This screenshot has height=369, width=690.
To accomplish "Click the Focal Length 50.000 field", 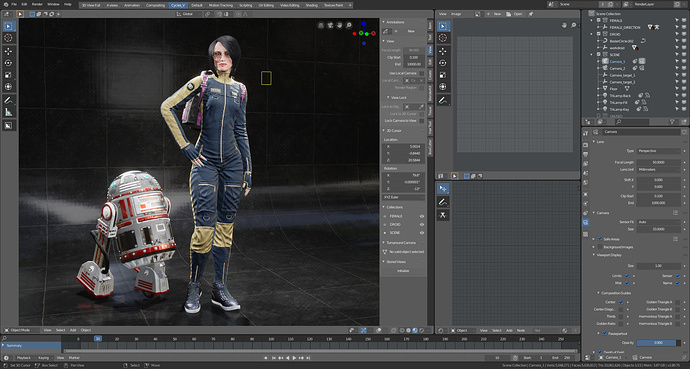I will click(x=658, y=162).
